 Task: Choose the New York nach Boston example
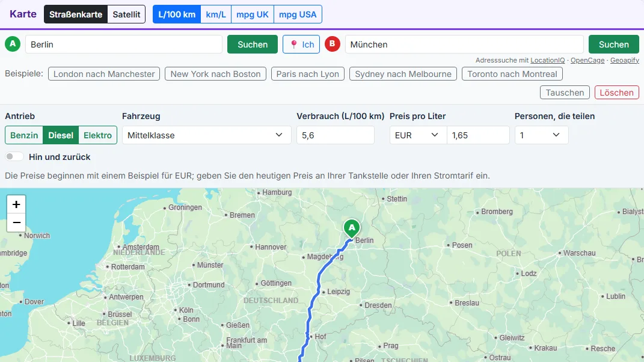click(216, 74)
